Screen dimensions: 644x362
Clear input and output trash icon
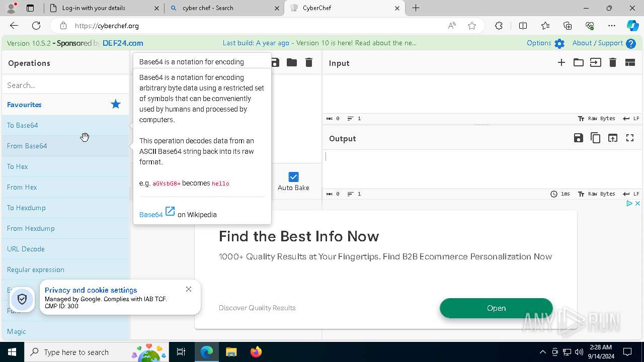(613, 62)
